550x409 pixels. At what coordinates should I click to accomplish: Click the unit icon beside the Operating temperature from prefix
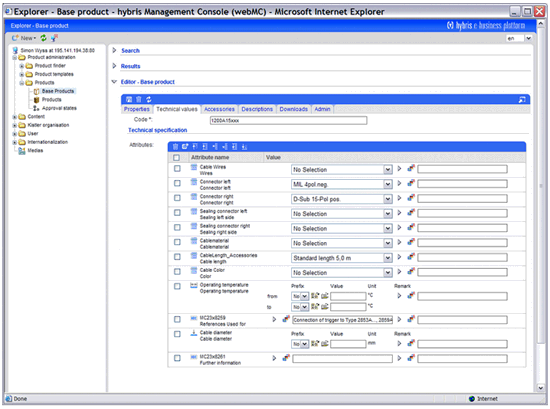(315, 296)
